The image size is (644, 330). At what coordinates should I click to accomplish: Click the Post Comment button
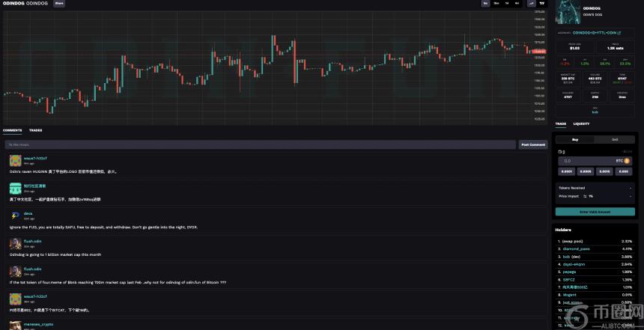click(x=532, y=144)
